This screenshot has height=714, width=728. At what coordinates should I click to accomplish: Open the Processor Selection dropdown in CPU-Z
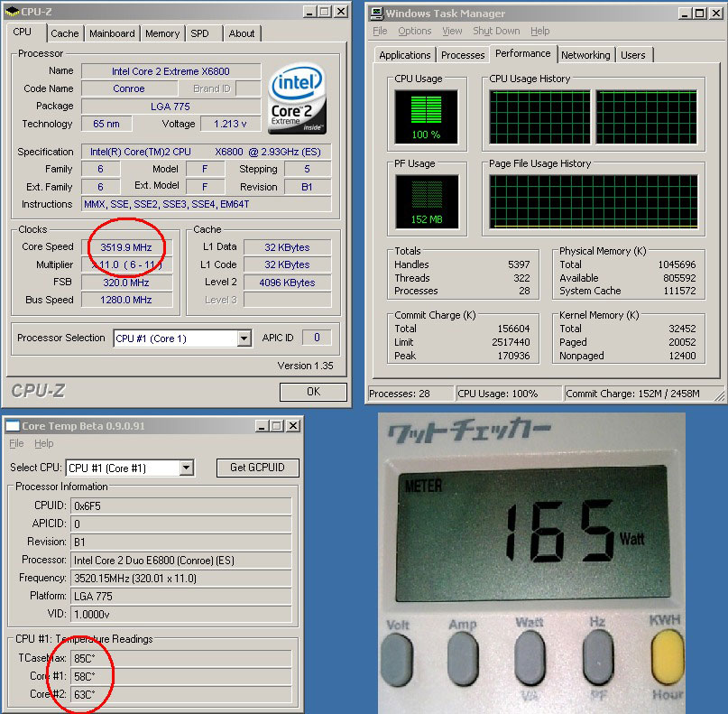pos(244,338)
